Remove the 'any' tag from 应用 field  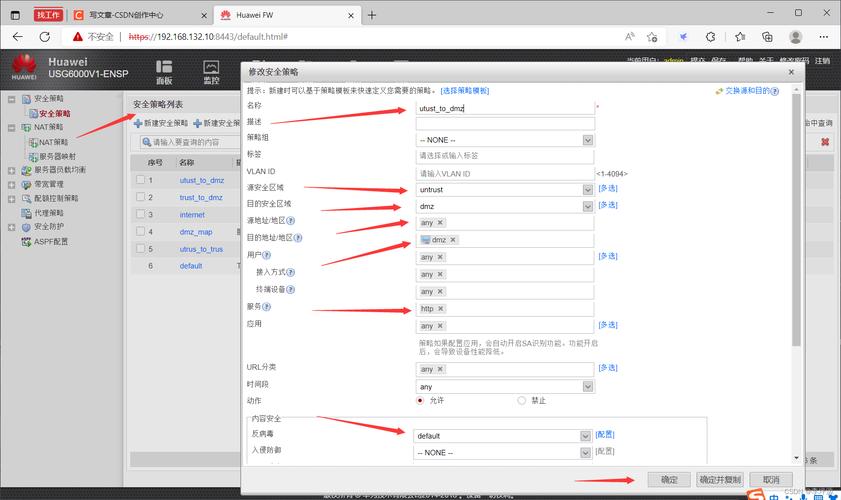[x=440, y=326]
